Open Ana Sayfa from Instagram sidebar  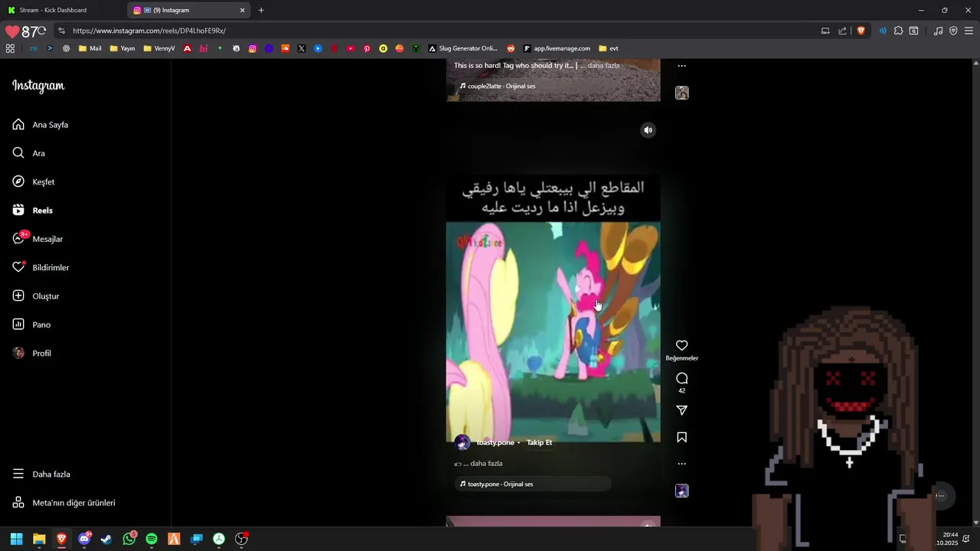click(x=41, y=125)
